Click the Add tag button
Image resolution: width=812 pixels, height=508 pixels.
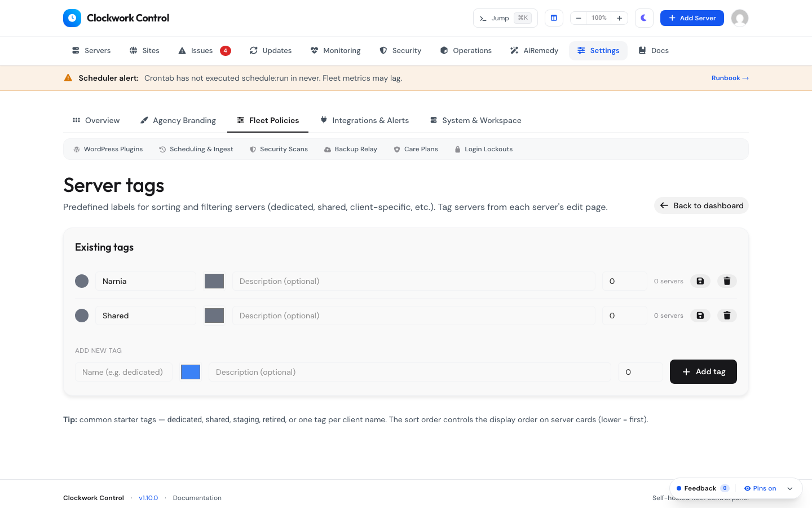703,371
